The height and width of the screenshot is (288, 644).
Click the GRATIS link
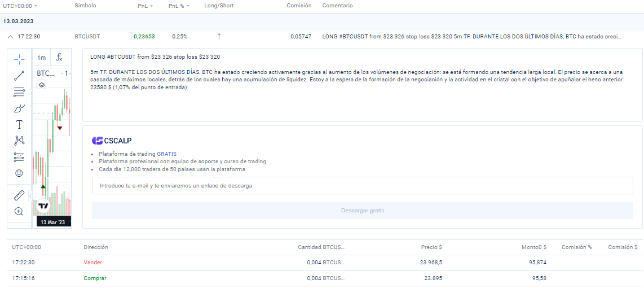click(167, 154)
